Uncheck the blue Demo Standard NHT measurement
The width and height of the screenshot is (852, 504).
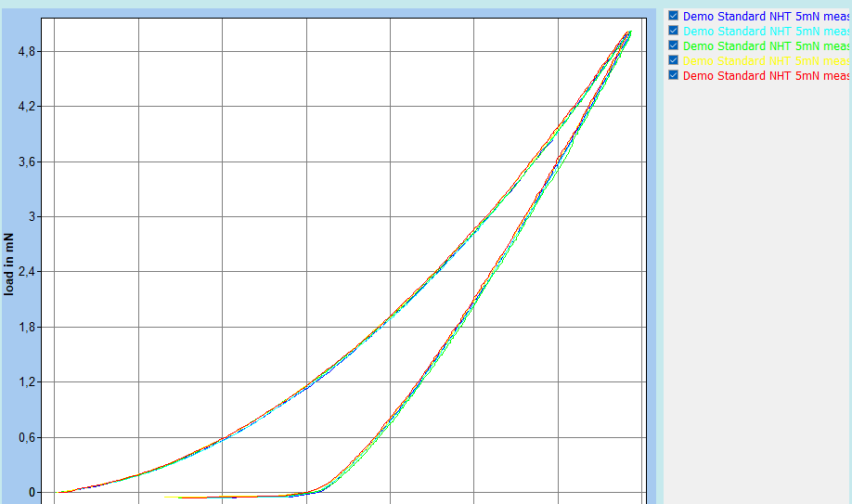(x=674, y=16)
